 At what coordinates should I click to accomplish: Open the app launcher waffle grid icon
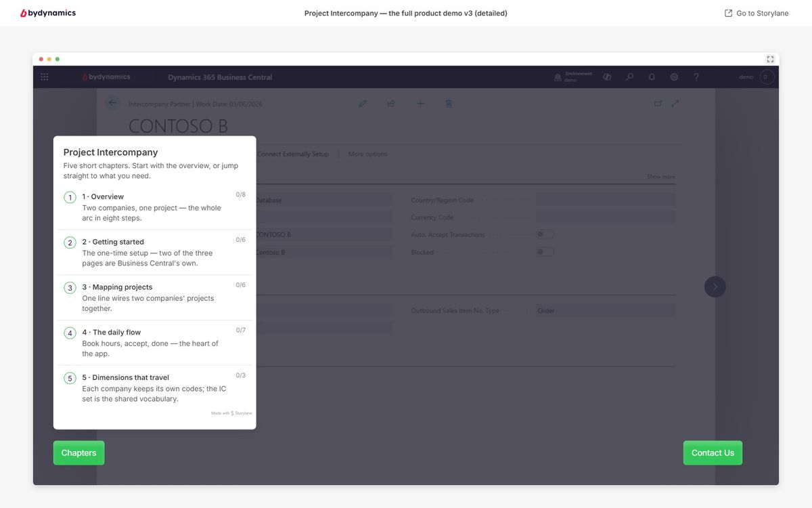(45, 77)
